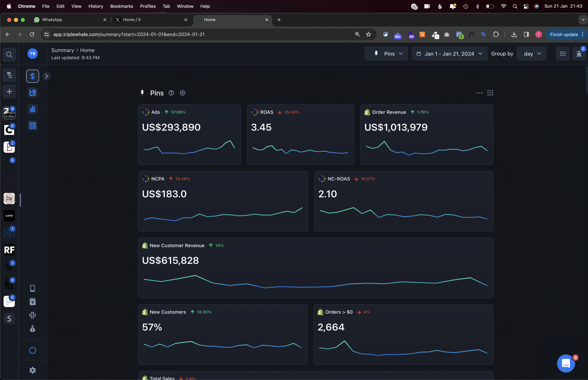Viewport: 588px width, 380px height.
Task: Open Chrome extensions puzzle icon
Action: pos(496,34)
